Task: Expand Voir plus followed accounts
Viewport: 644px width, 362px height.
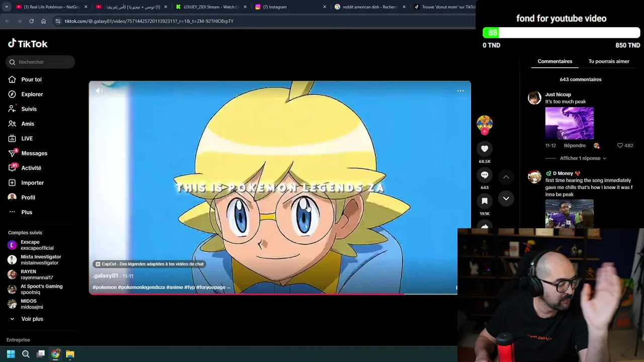Action: [x=32, y=319]
